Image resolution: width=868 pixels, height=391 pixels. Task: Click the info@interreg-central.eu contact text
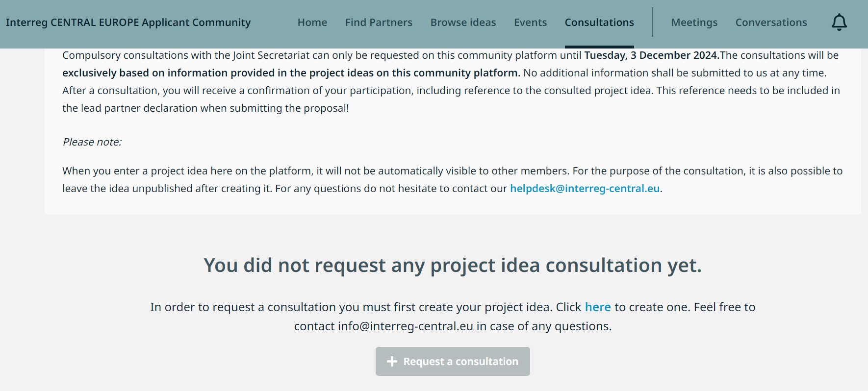405,326
